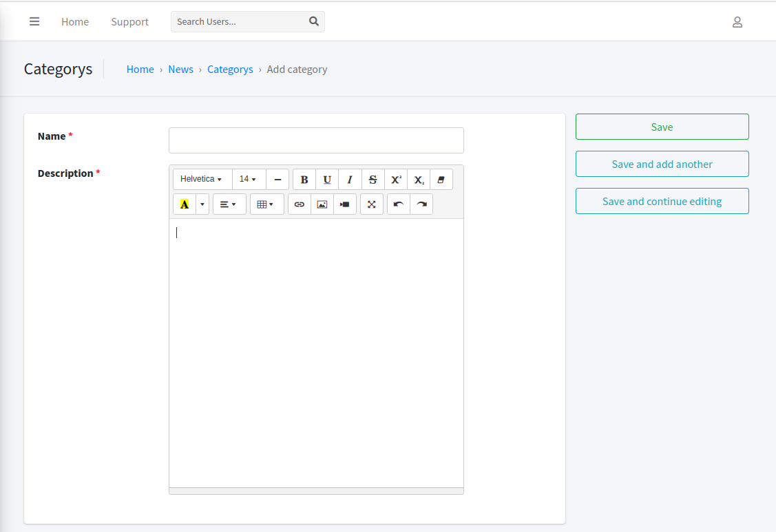
Task: Open Support in top navigation
Action: (x=129, y=22)
